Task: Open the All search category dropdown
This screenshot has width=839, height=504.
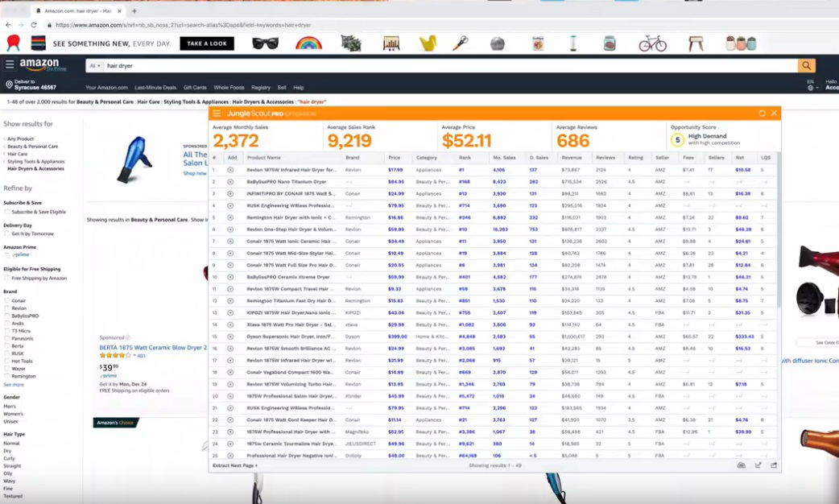Action: click(x=95, y=66)
